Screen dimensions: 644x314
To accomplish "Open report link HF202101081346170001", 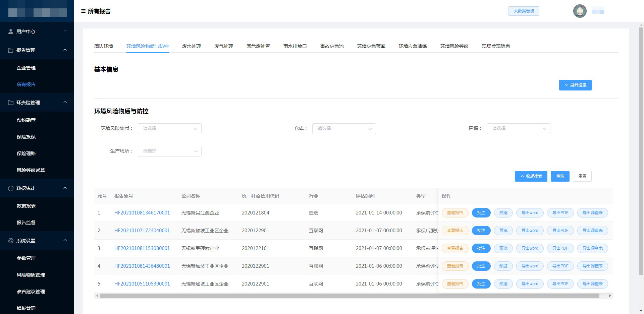I will tap(142, 213).
